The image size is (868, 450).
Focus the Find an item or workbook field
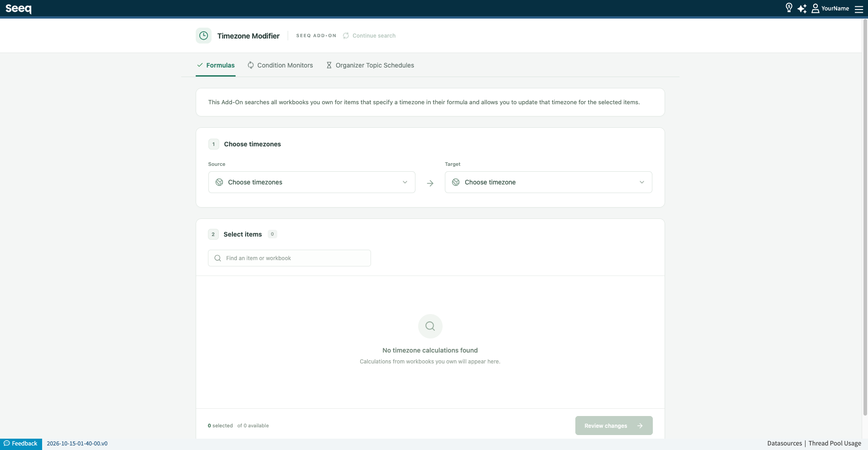tap(289, 258)
